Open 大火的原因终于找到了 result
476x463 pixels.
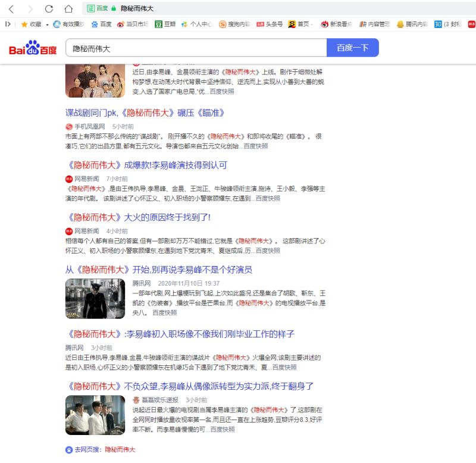click(138, 217)
